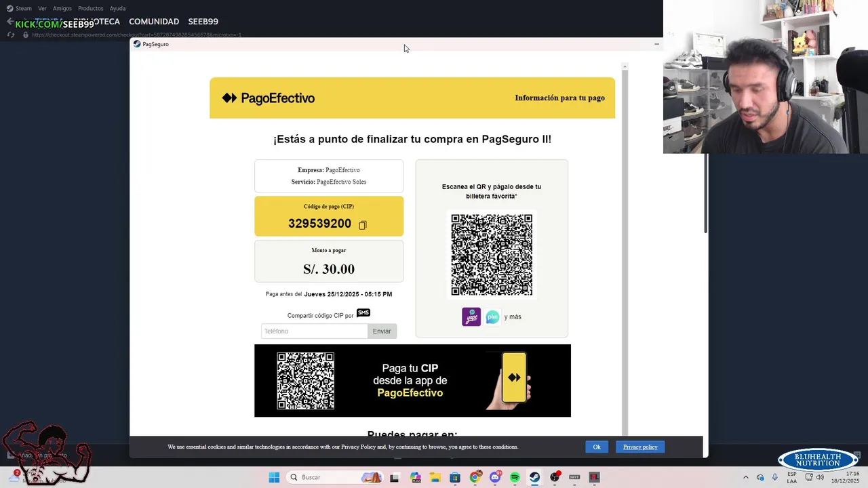Open the Microsoft 365 Copilot taskbar icon
Screen dimensions: 868x488
pos(415,477)
